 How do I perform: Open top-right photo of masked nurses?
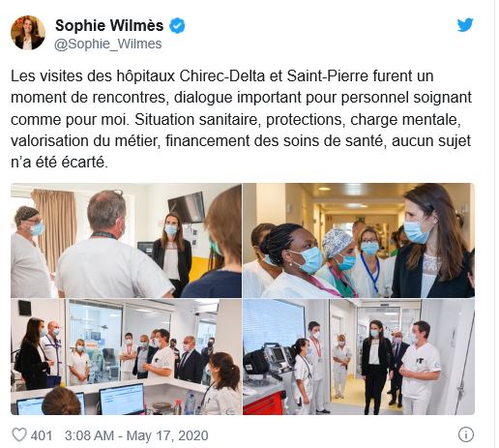pos(359,240)
